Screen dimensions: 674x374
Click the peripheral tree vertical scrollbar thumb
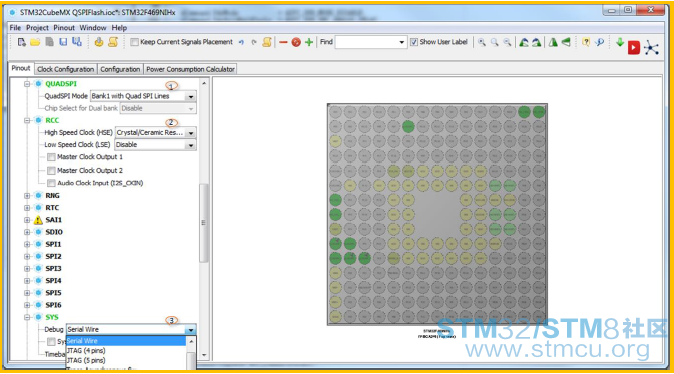pos(204,223)
